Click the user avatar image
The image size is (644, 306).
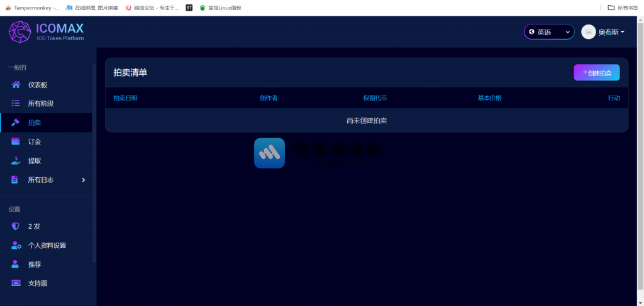click(x=588, y=32)
